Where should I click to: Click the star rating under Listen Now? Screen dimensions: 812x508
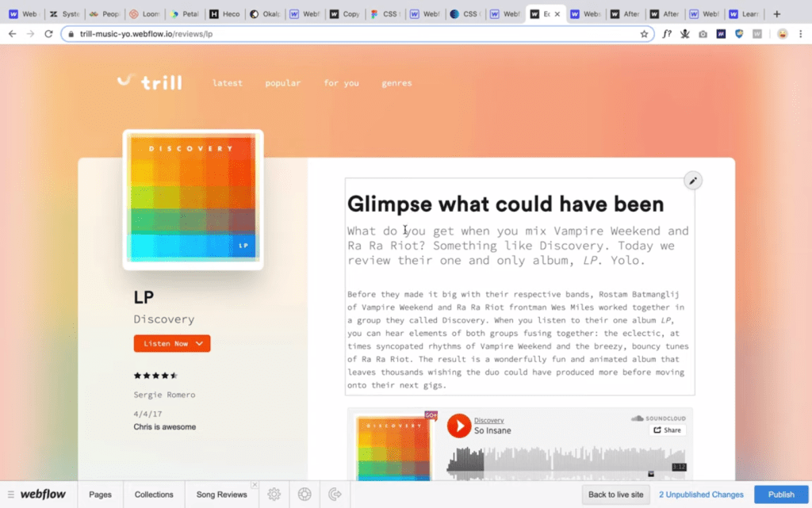tap(156, 376)
